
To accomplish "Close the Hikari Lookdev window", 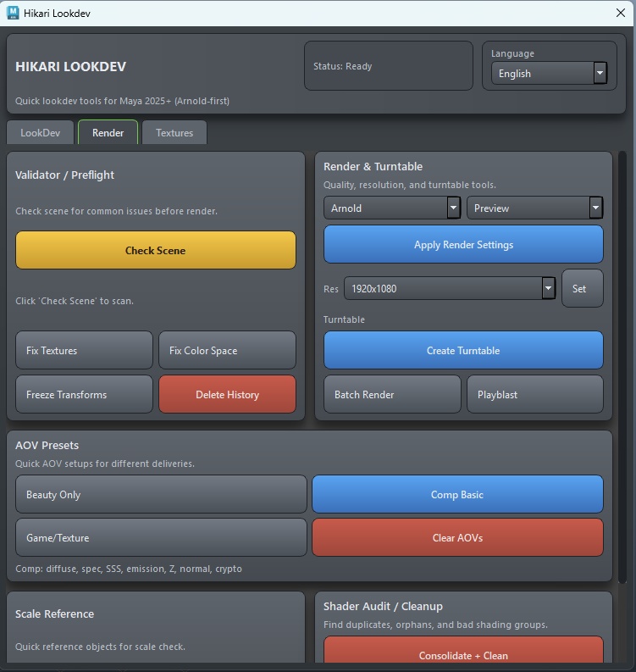I will point(621,13).
